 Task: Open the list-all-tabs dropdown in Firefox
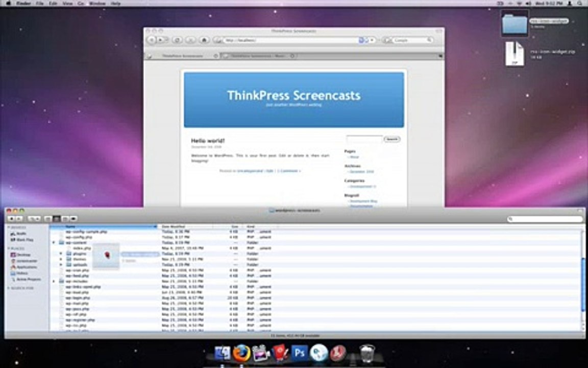tap(440, 56)
